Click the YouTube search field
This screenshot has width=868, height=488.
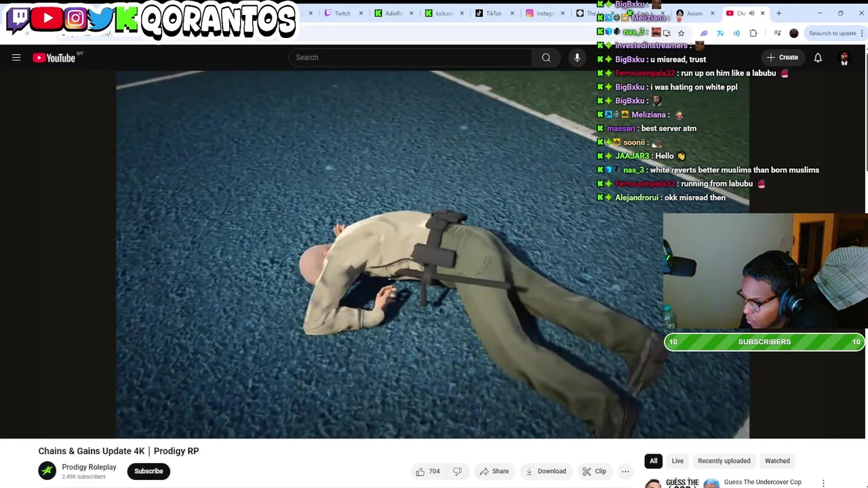click(x=411, y=58)
